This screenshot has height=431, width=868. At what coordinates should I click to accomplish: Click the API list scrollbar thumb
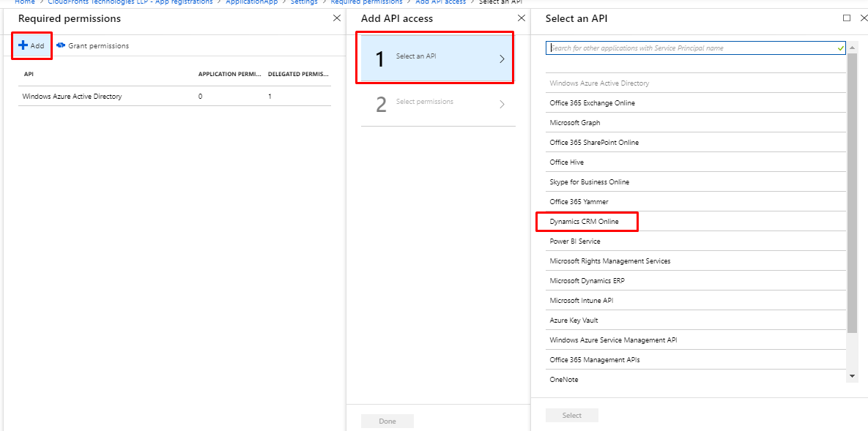[853, 194]
